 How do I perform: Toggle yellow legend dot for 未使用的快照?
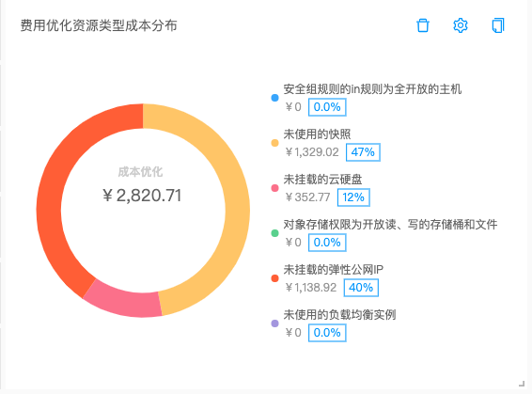[274, 143]
